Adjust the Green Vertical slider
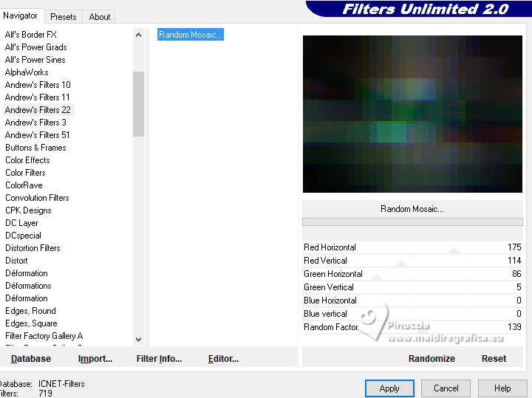Image resolution: width=532 pixels, height=398 pixels. tap(412, 287)
